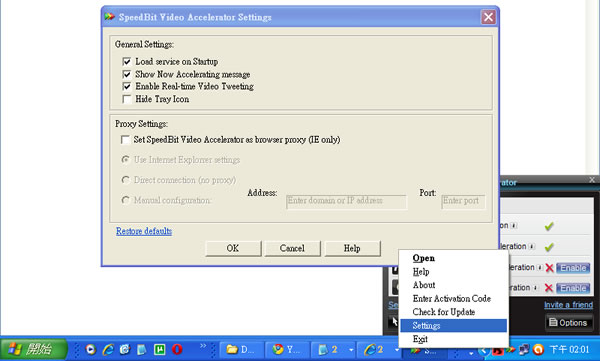Click the lower Enable button in accelerator panel
Image resolution: width=600 pixels, height=361 pixels.
573,288
